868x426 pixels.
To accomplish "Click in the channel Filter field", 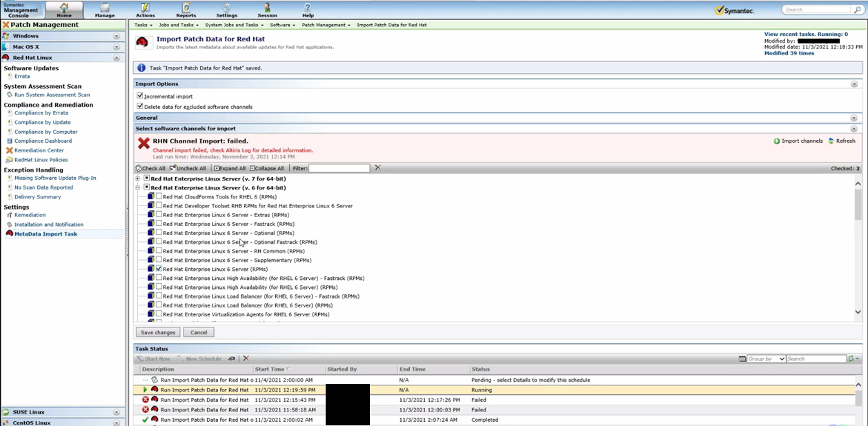I will click(x=339, y=168).
